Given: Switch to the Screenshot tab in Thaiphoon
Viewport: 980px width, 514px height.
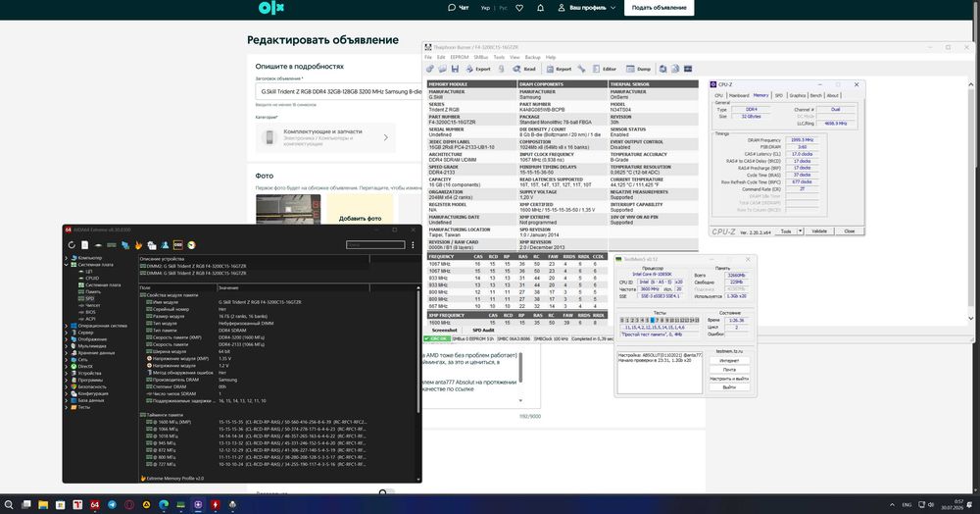Looking at the screenshot, I should 444,331.
